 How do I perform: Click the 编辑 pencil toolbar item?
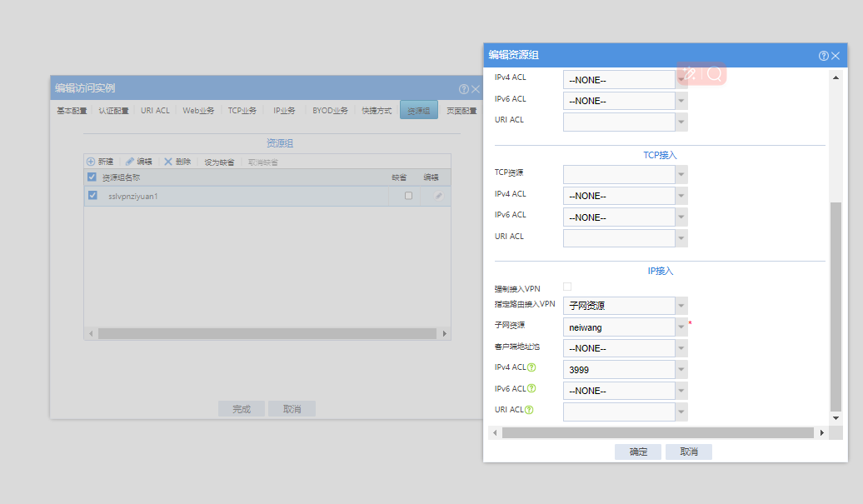(x=138, y=162)
